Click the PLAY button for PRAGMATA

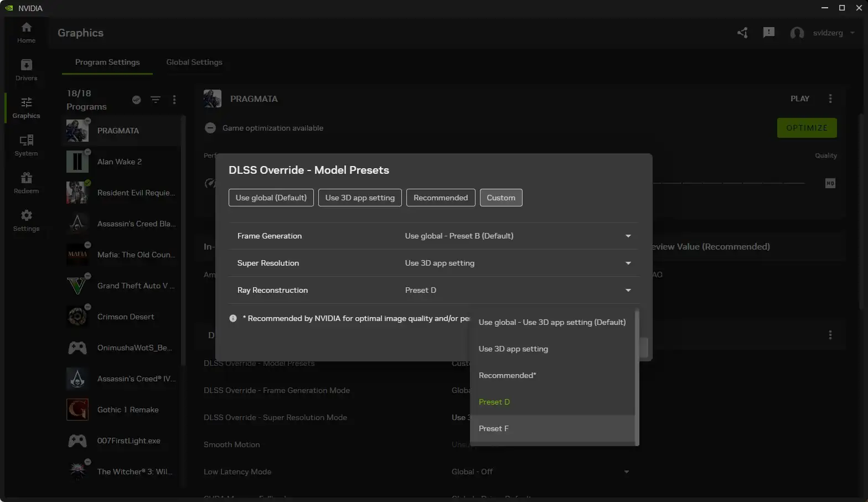pyautogui.click(x=799, y=99)
